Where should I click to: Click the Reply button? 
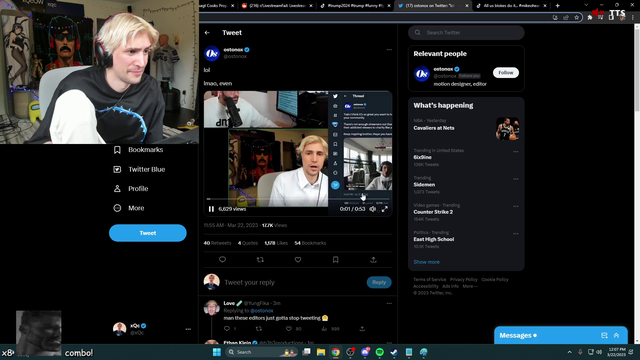[379, 282]
